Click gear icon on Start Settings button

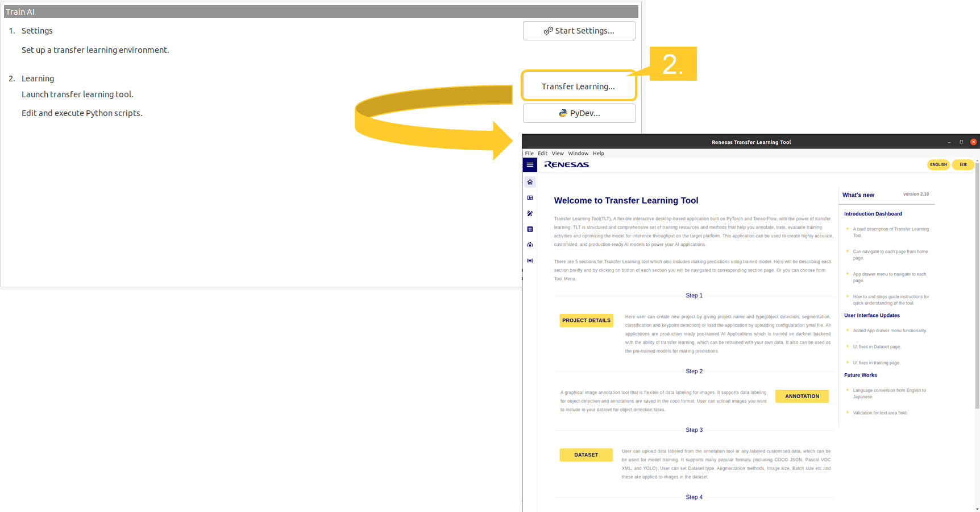[548, 31]
